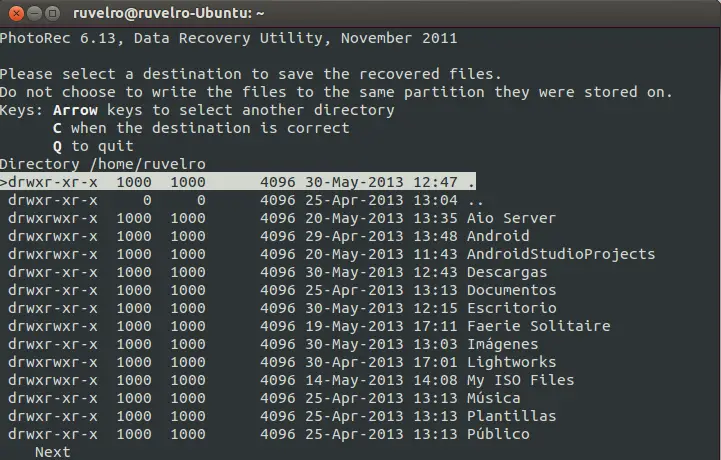721x460 pixels.
Task: Click the 'Please select a destination' instruction line
Action: 251,74
